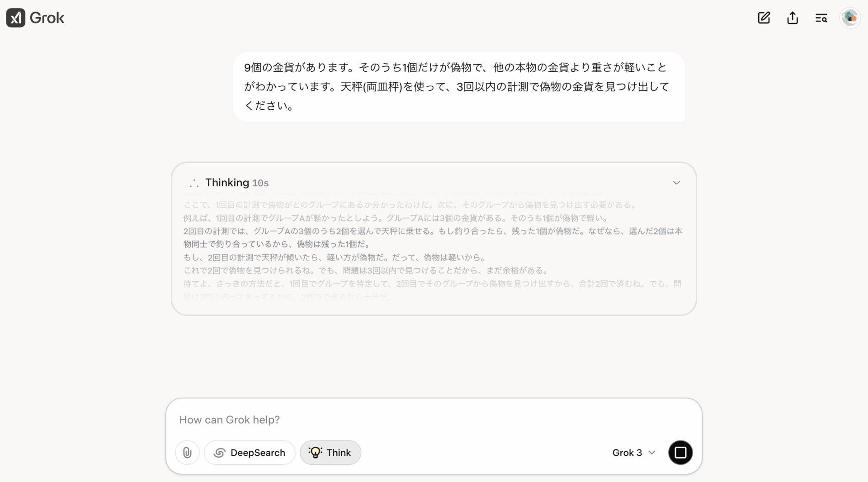This screenshot has width=868, height=482.
Task: Attach a file with the paperclip icon
Action: click(187, 453)
